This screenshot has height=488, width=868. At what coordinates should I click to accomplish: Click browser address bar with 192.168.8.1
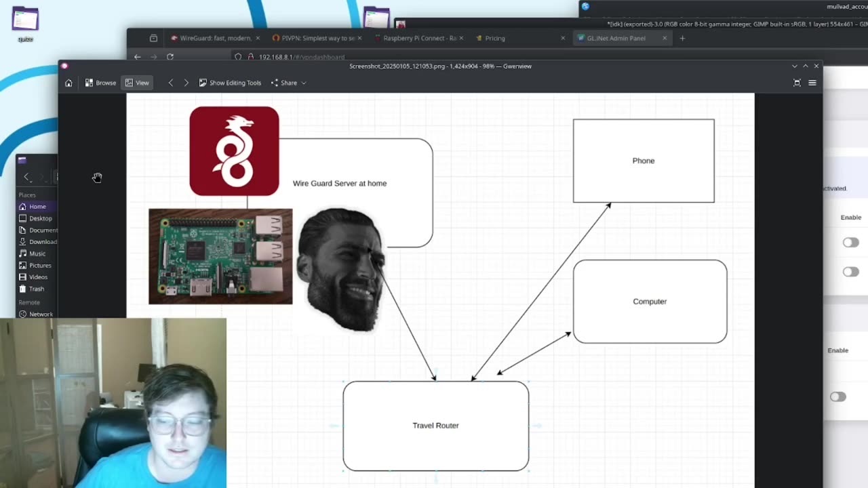(x=302, y=57)
